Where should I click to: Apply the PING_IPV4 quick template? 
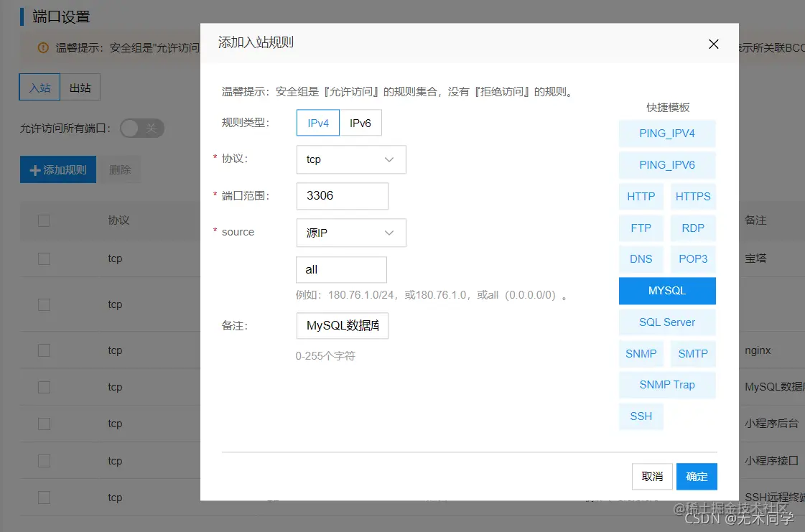point(666,134)
